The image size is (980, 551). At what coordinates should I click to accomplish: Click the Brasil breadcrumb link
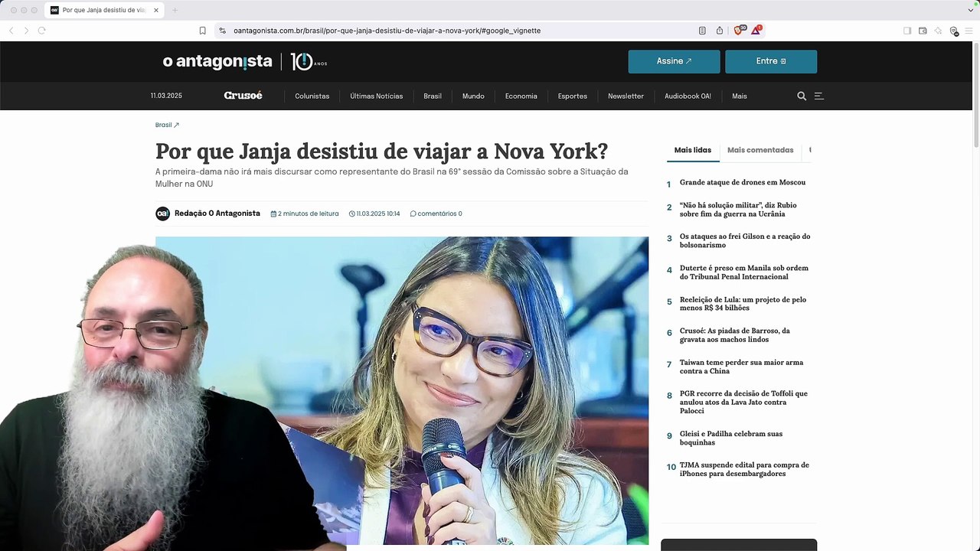point(167,125)
